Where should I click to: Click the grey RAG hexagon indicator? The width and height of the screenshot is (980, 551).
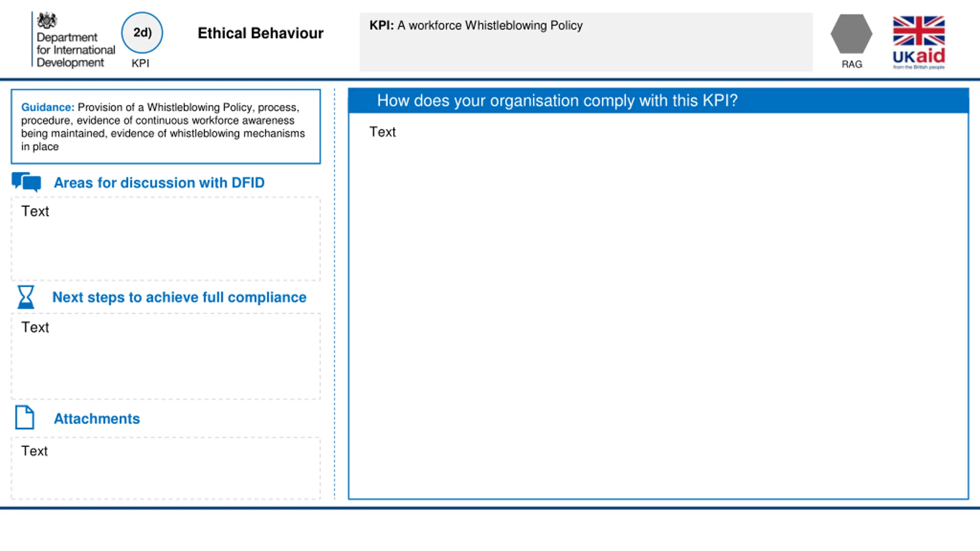pyautogui.click(x=851, y=34)
